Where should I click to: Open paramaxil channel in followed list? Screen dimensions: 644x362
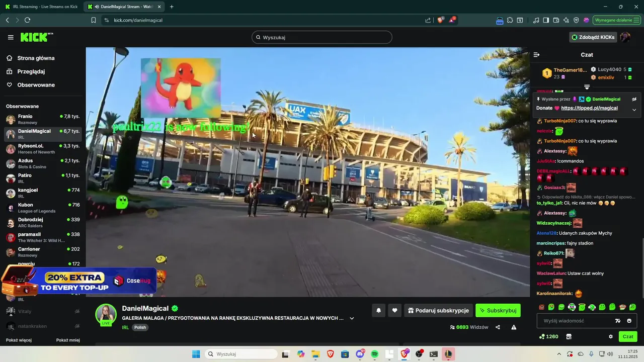pyautogui.click(x=43, y=237)
